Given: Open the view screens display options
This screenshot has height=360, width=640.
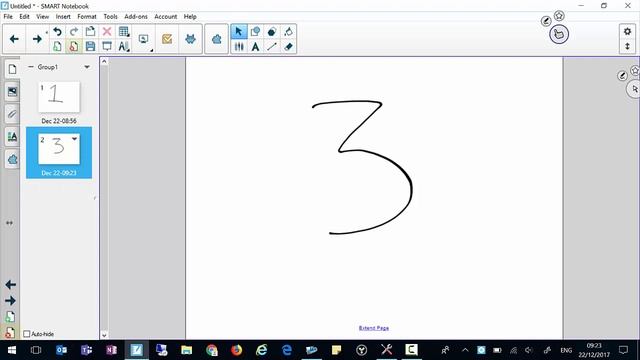Looking at the screenshot, I should 144,39.
